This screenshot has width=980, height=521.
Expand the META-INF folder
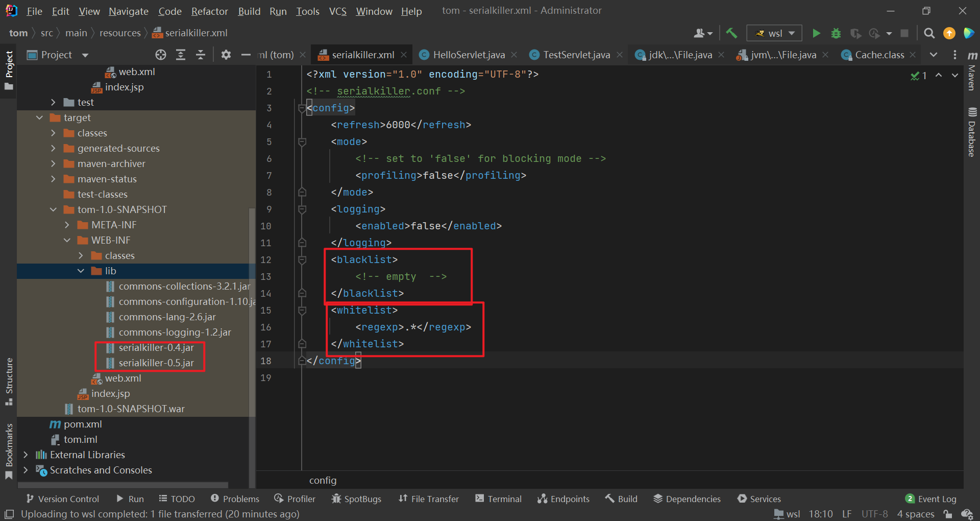67,225
